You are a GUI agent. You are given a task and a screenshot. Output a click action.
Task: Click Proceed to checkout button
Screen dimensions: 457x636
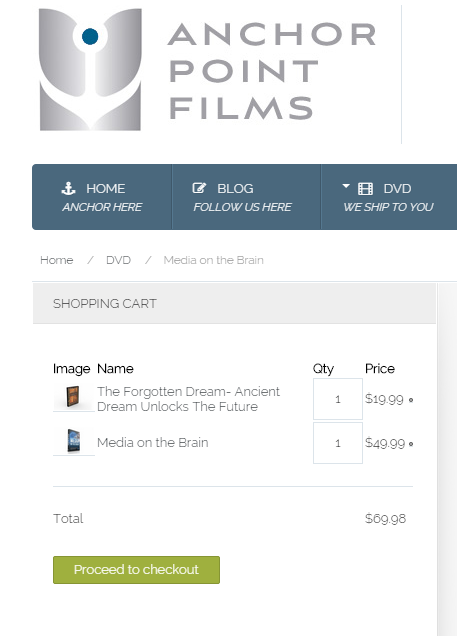click(136, 570)
